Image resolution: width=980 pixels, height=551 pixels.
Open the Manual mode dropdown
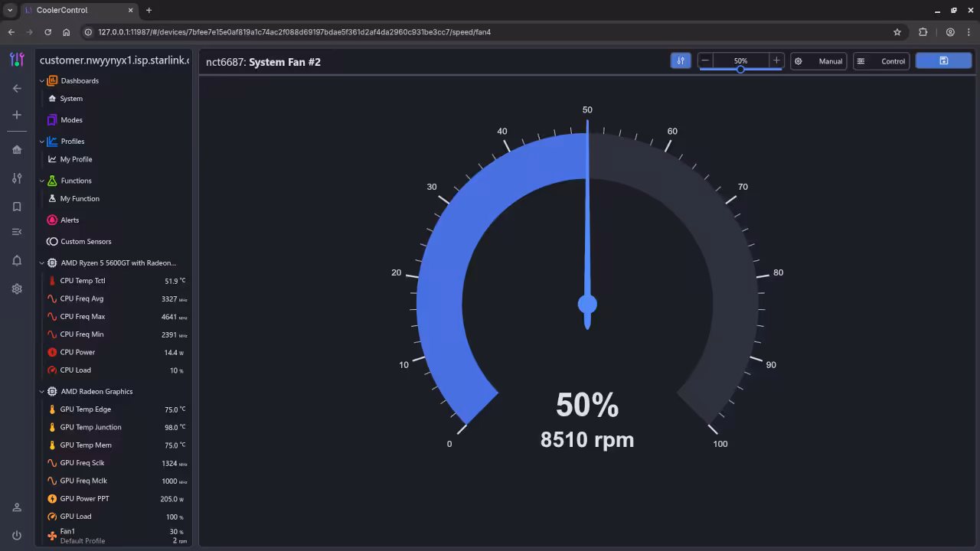(818, 61)
